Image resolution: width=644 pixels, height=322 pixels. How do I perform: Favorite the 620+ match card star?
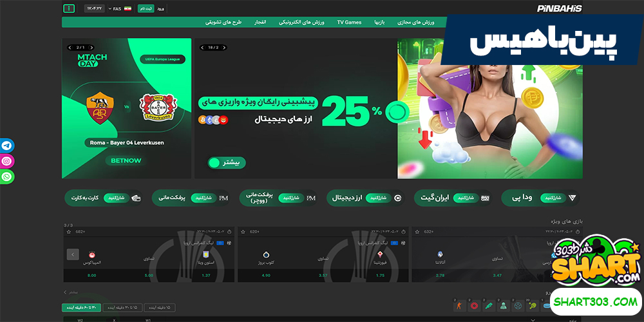point(243,232)
